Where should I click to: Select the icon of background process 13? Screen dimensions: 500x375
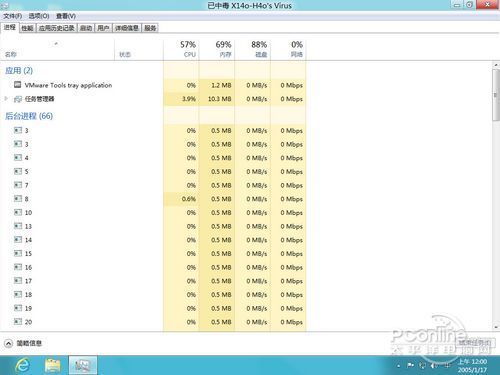coord(18,226)
